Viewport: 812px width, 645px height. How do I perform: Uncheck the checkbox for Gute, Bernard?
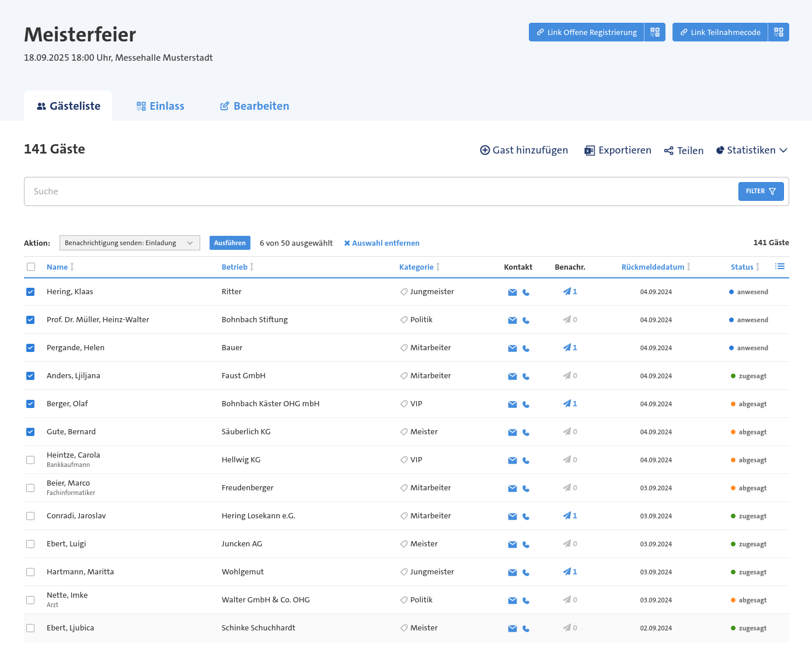click(30, 432)
